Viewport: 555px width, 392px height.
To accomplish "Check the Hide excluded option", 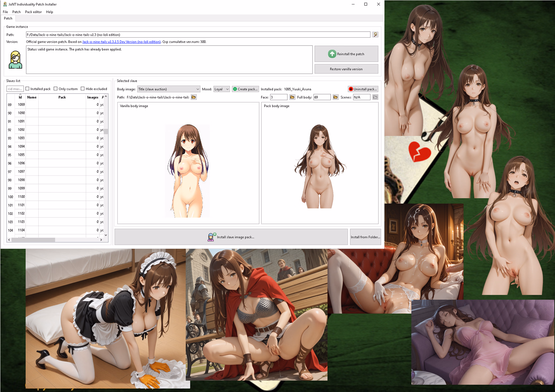I will 83,89.
